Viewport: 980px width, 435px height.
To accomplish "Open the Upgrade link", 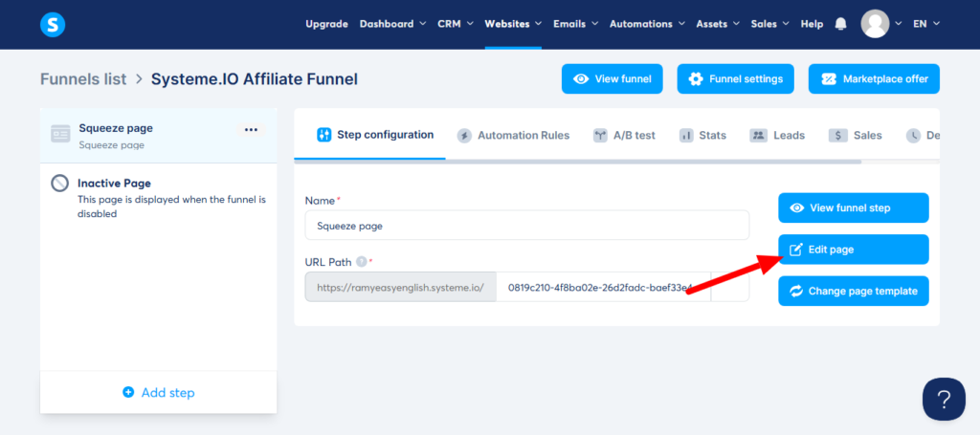I will click(326, 24).
